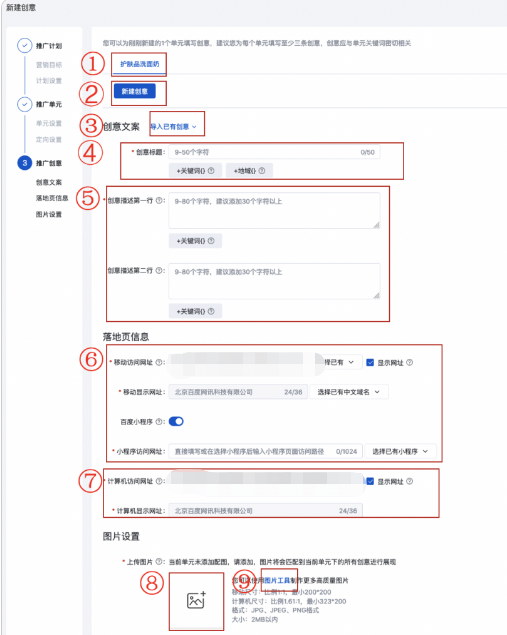Viewport: 507px width, 635px height.
Task: Click the 推广计划 completed checkmark circle
Action: click(24, 46)
